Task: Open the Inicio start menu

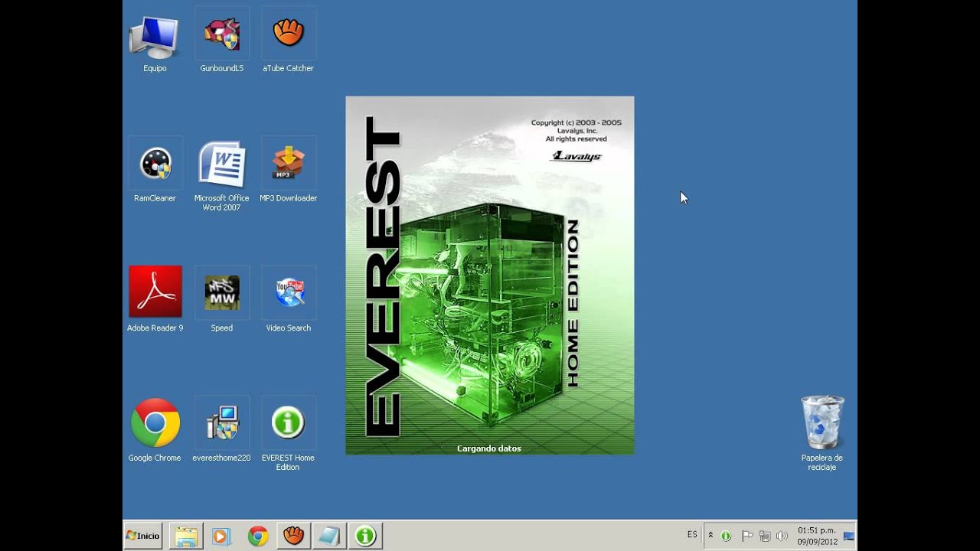Action: tap(143, 536)
